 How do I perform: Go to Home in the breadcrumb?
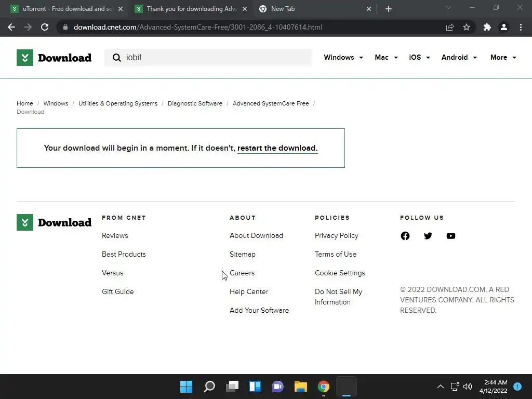pyautogui.click(x=25, y=103)
